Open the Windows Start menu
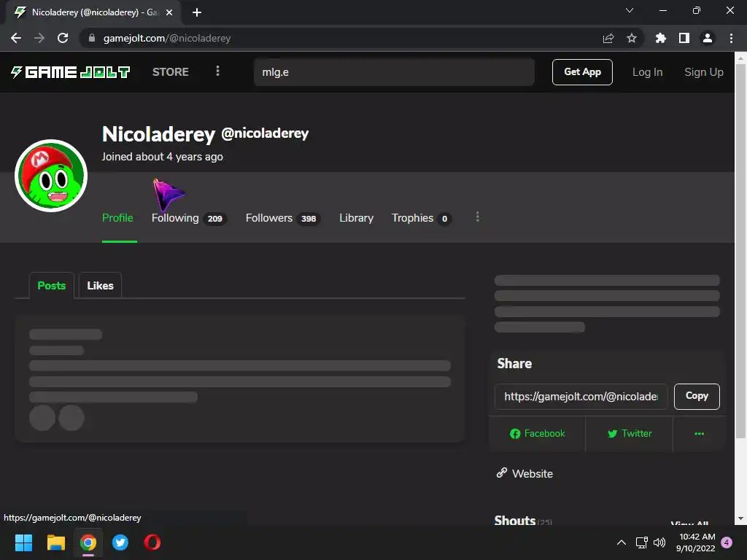 click(23, 542)
